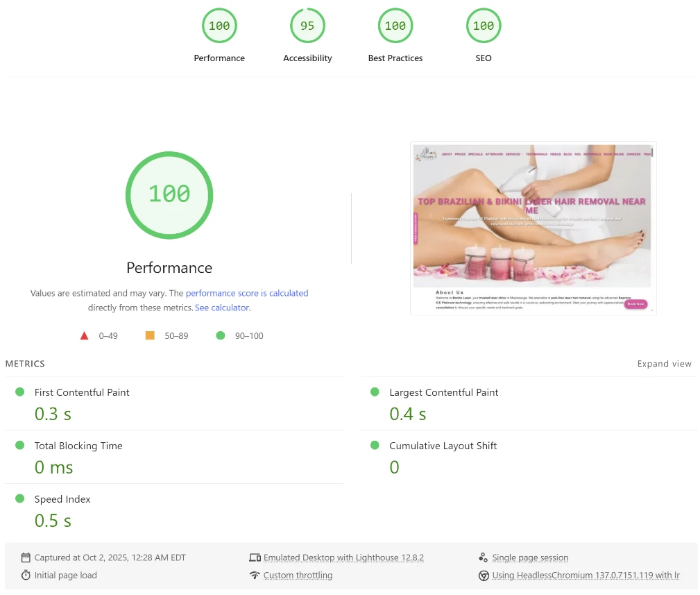Select the Speed Index label
700x595 pixels.
[x=62, y=499]
